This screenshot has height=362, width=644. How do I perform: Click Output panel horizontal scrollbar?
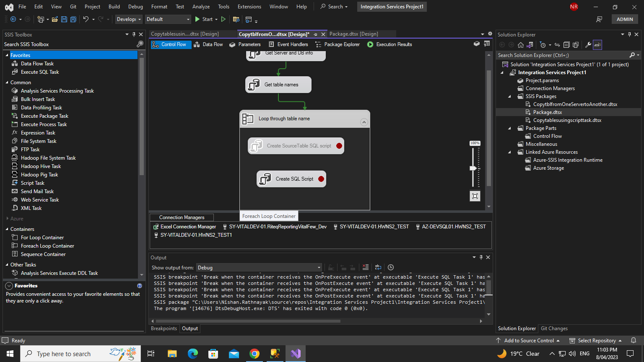(247, 321)
